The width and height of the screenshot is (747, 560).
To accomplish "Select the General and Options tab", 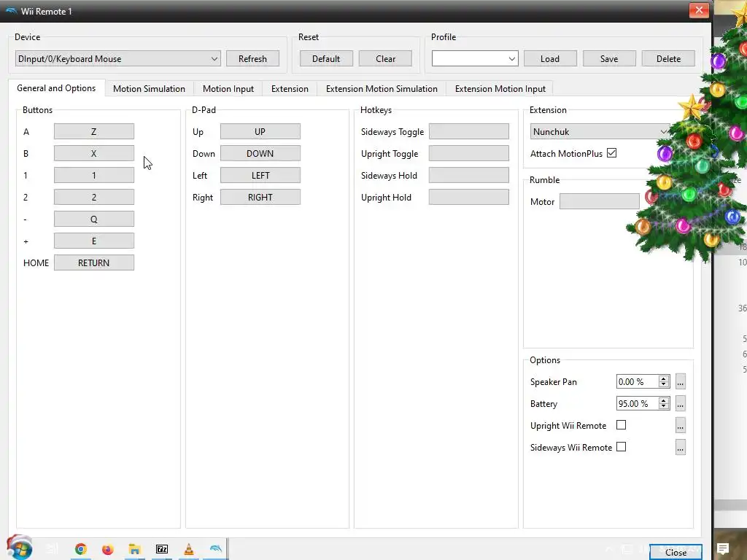I will 56,88.
